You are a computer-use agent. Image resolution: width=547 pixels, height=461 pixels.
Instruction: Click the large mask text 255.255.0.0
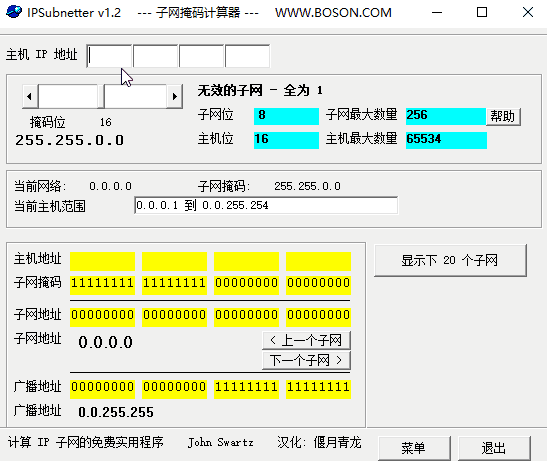(69, 140)
